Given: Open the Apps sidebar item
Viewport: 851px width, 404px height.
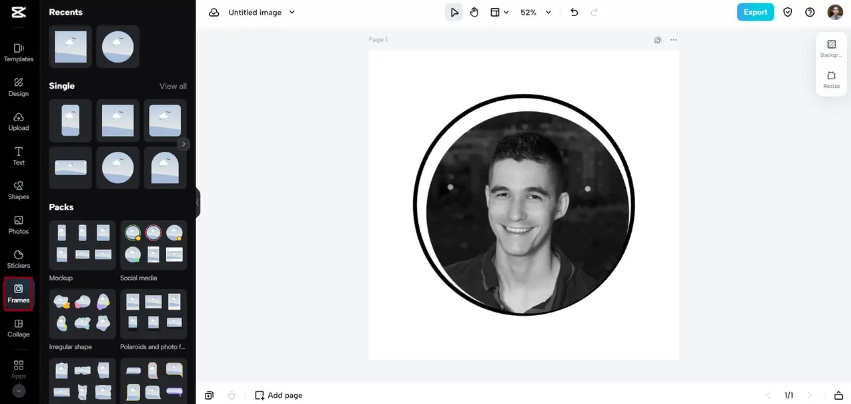Looking at the screenshot, I should [x=18, y=369].
